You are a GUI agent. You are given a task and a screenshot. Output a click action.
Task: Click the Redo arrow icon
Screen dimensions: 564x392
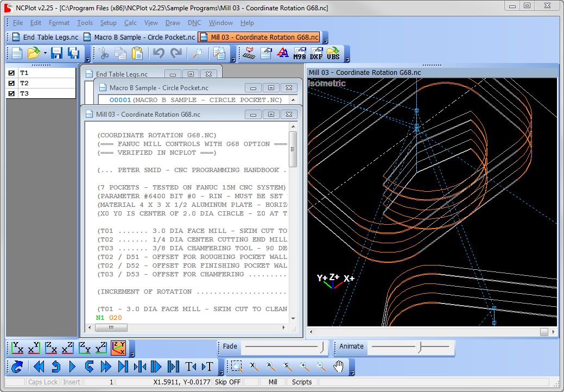click(176, 53)
